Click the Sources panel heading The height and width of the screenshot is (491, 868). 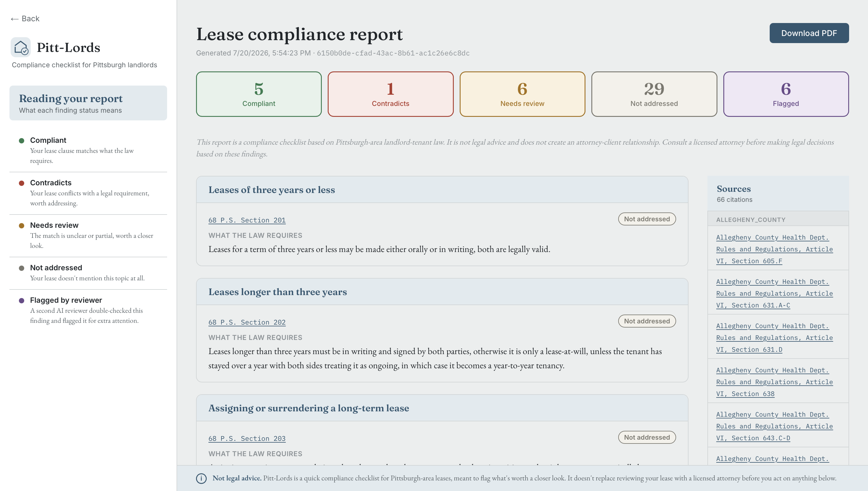(x=733, y=189)
